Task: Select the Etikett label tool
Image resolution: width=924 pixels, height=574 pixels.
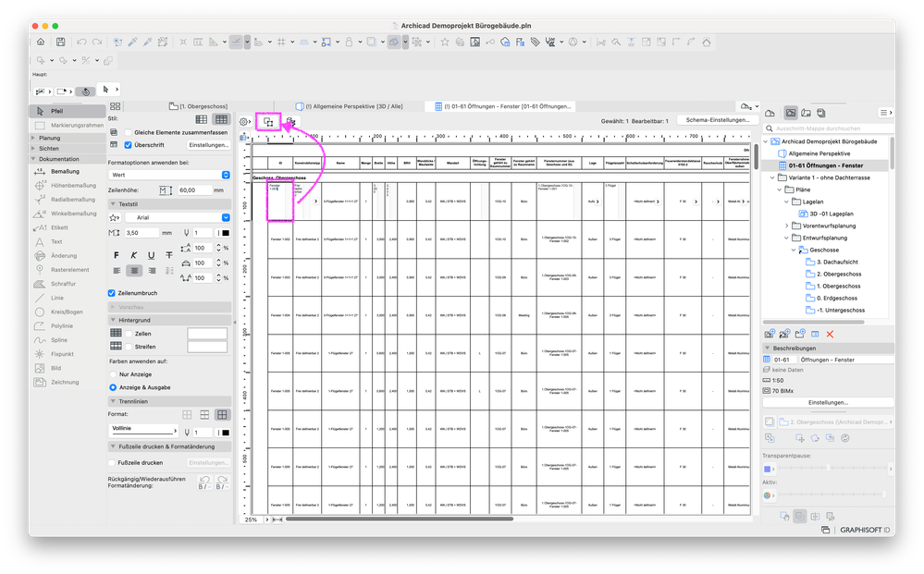Action: (x=68, y=227)
